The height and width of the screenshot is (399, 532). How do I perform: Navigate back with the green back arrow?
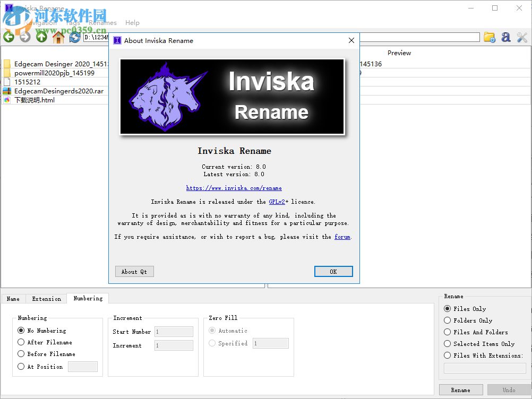point(8,37)
